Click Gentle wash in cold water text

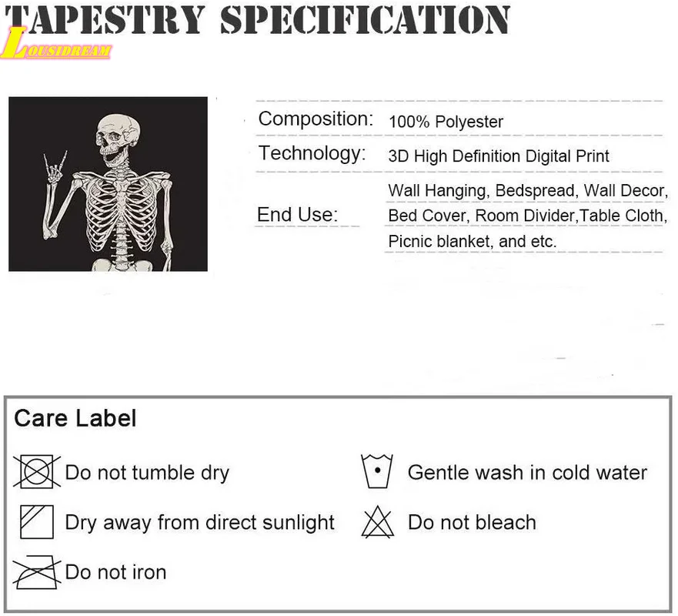[527, 472]
